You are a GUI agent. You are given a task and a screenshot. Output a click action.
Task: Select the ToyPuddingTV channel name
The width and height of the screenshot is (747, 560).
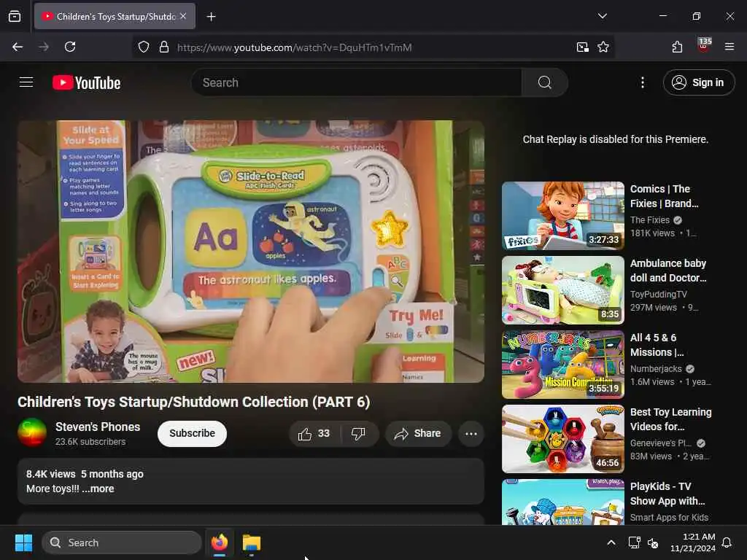click(x=659, y=295)
